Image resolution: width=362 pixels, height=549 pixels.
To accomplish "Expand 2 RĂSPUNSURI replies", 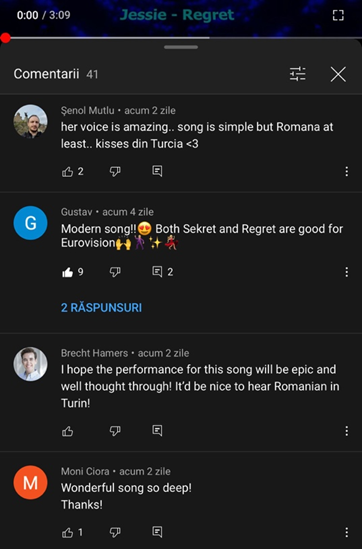I will pyautogui.click(x=102, y=308).
